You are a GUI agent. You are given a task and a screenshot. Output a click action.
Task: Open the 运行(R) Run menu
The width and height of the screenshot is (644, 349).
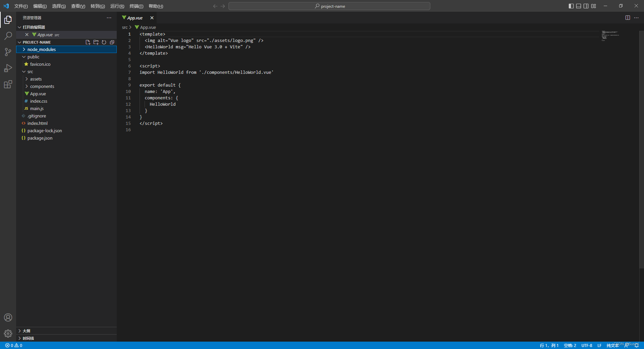tap(117, 6)
